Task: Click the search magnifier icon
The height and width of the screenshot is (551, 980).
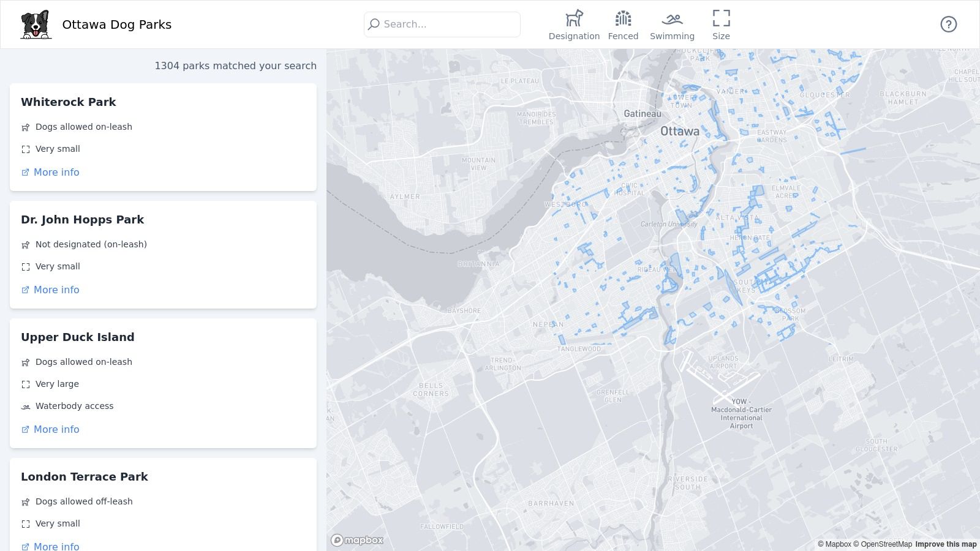Action: (x=374, y=24)
